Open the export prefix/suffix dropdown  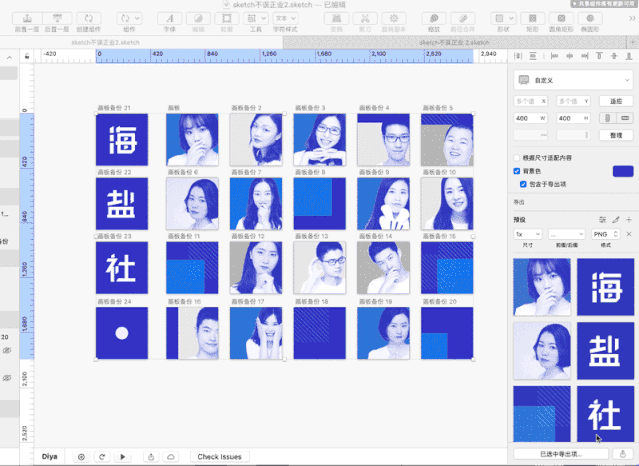pyautogui.click(x=566, y=234)
